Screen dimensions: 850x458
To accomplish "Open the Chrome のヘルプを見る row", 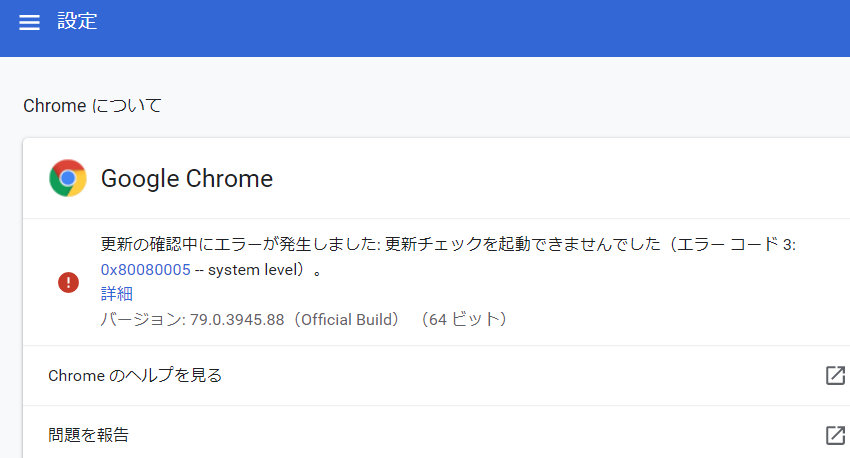I will (135, 376).
